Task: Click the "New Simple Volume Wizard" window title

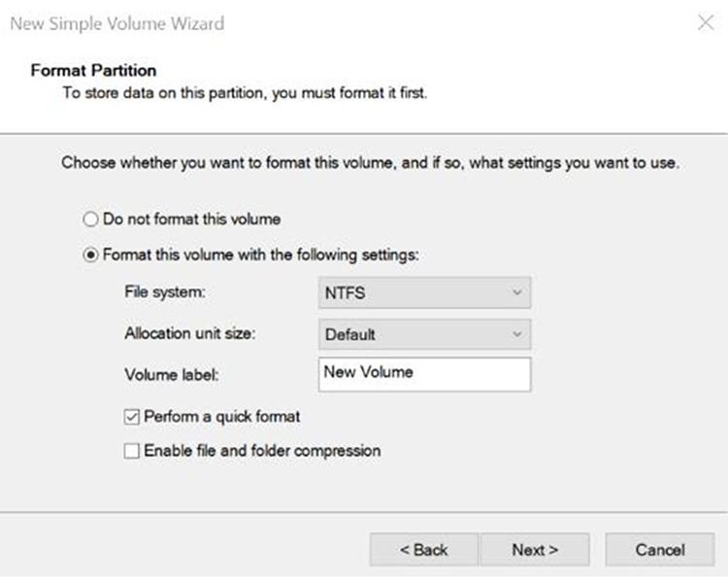Action: pos(116,23)
